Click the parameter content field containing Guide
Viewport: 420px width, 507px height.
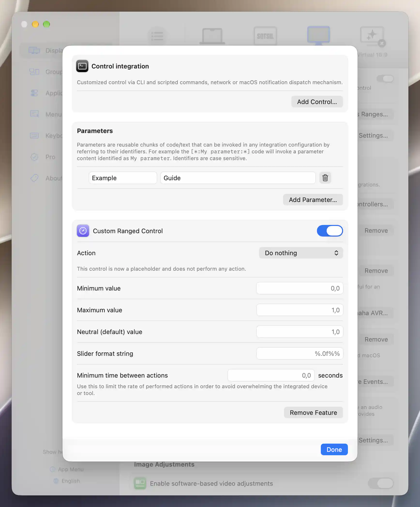coord(238,178)
